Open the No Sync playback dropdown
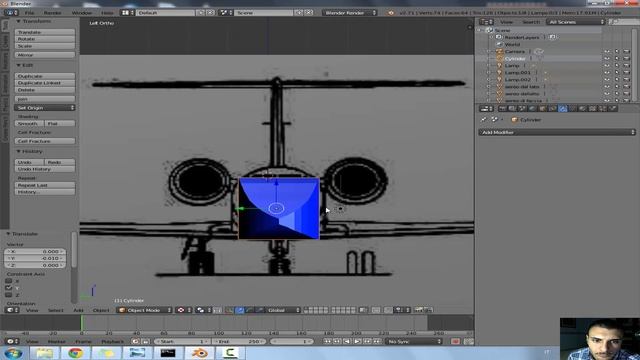 (x=414, y=341)
